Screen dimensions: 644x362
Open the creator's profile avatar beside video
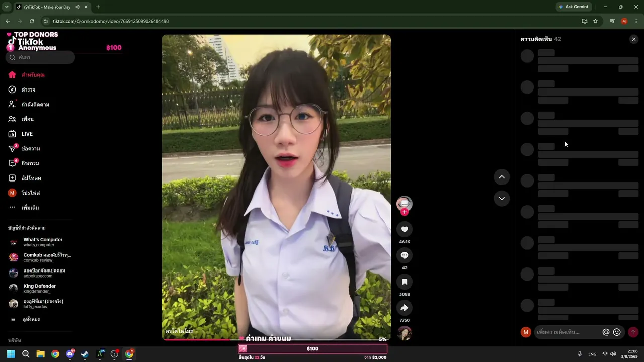click(405, 203)
